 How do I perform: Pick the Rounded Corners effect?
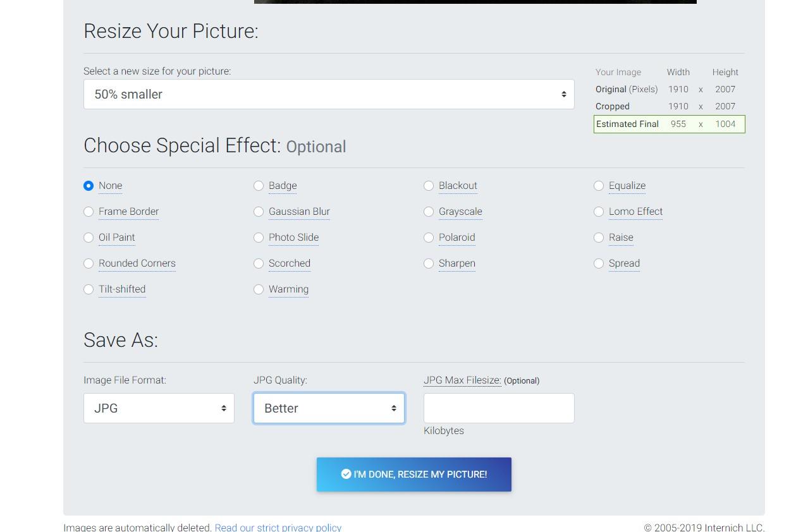pyautogui.click(x=89, y=263)
